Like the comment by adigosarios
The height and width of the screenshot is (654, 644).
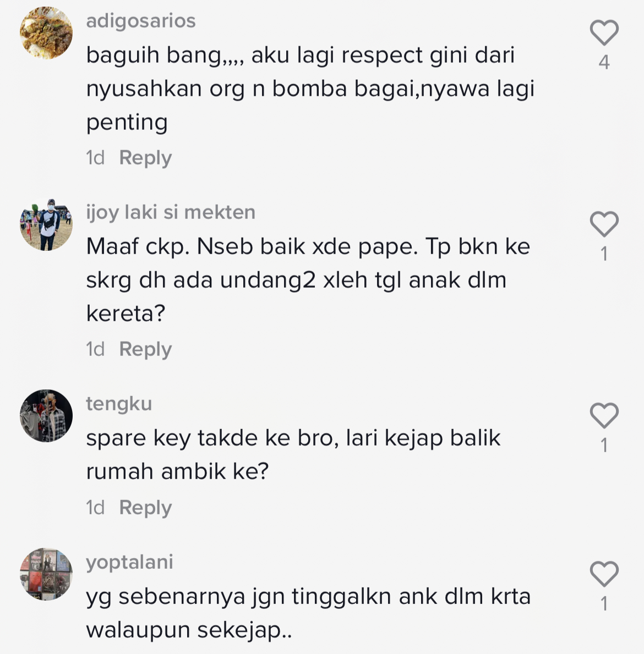click(x=604, y=32)
